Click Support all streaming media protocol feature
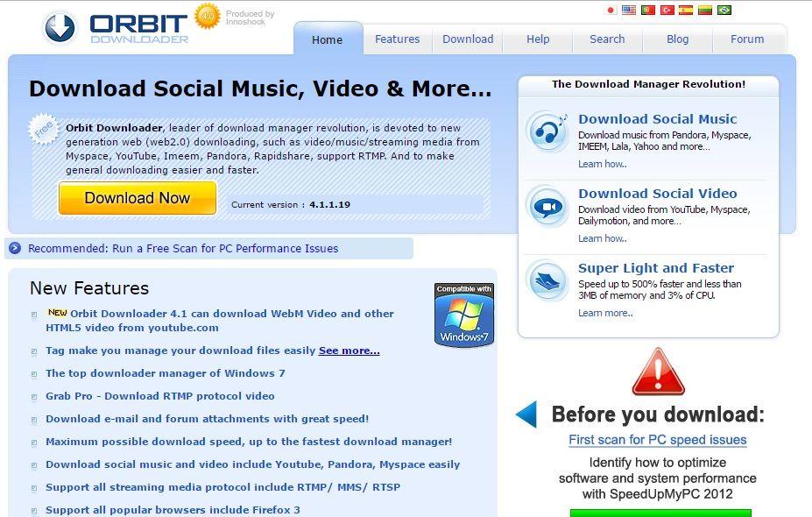Image resolution: width=812 pixels, height=517 pixels. coord(222,487)
